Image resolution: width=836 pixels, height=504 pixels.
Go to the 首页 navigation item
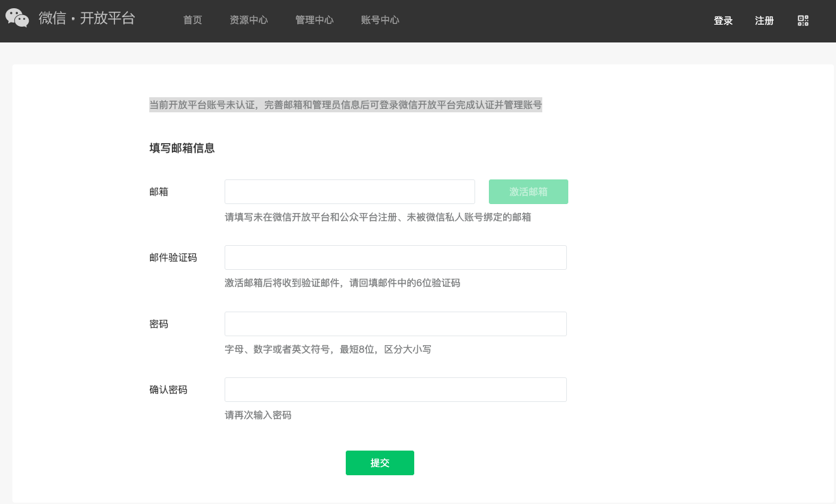(192, 21)
